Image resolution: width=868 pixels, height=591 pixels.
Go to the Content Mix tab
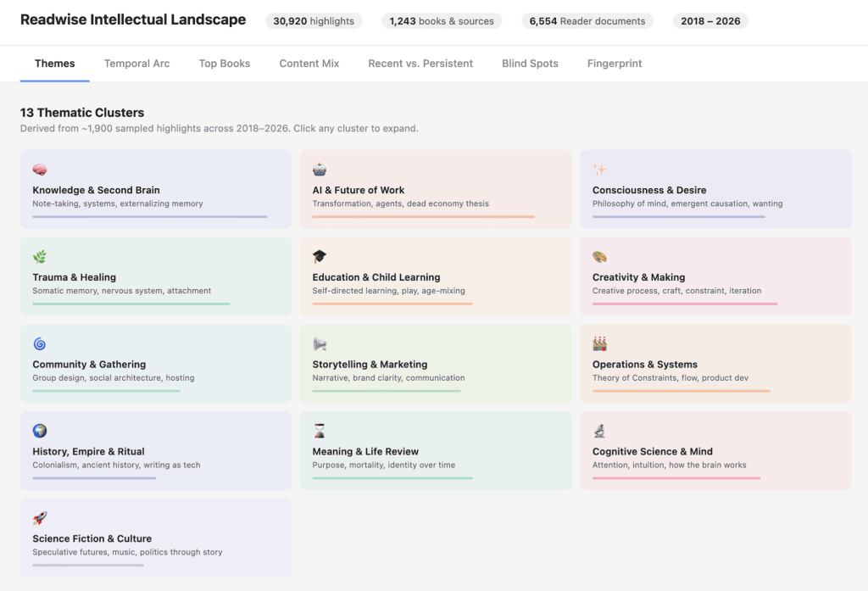pos(309,64)
